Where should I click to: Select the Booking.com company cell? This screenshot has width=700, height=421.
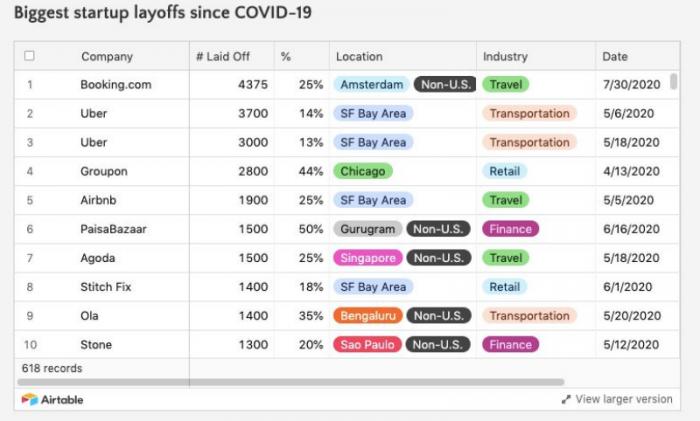pos(116,85)
